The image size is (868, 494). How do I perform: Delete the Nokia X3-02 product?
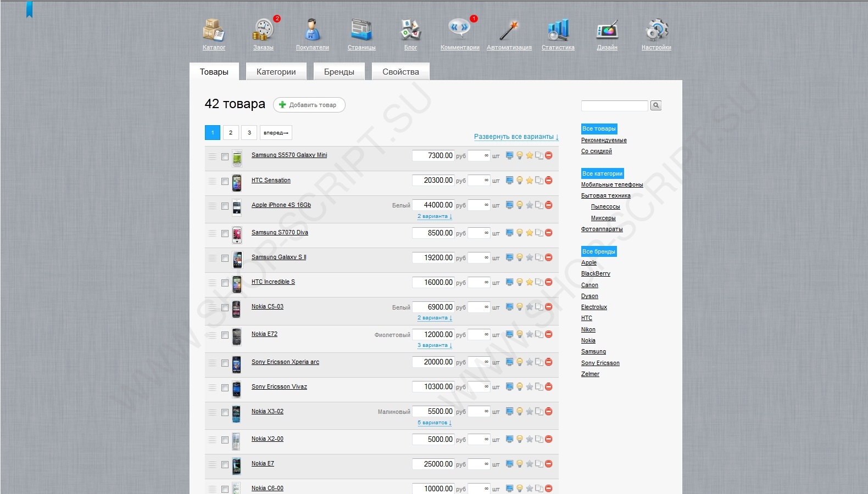tap(549, 412)
